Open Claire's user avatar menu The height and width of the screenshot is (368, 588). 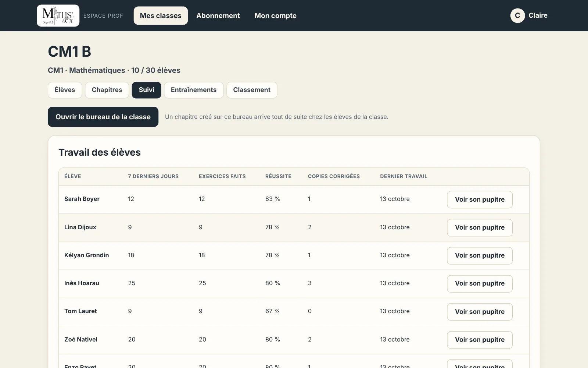click(517, 15)
